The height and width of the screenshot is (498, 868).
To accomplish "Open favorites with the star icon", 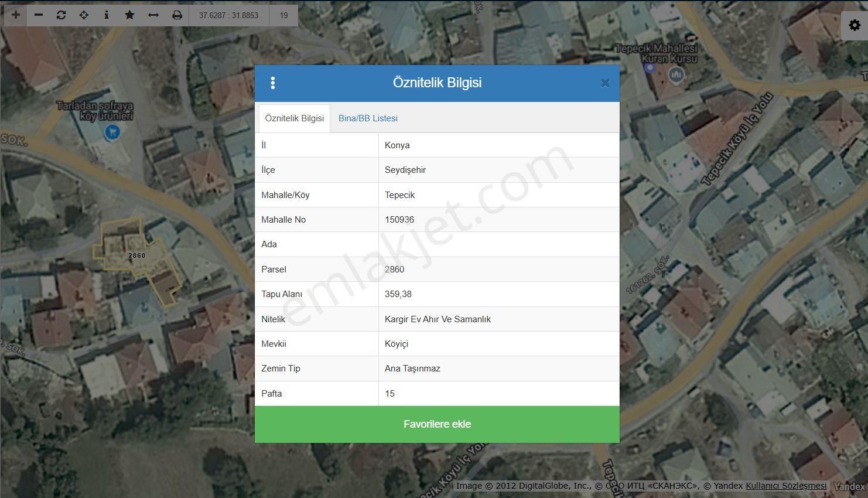I will coord(129,15).
